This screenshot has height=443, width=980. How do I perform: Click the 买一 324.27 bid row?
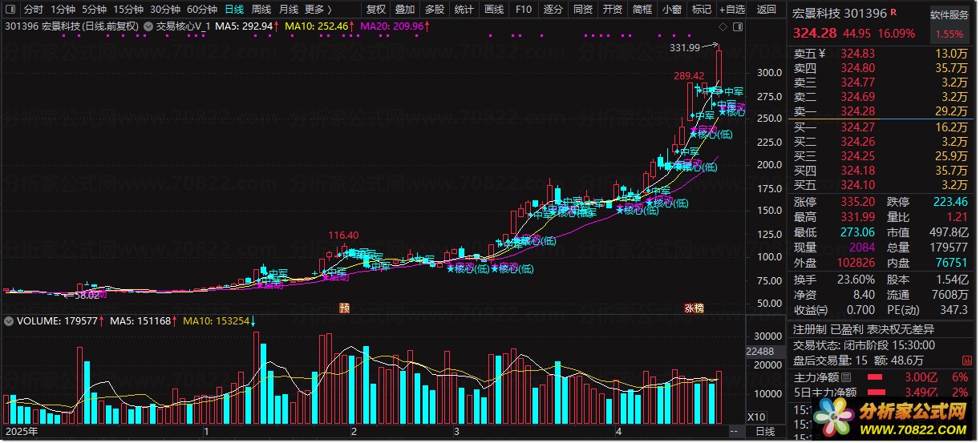coord(882,127)
